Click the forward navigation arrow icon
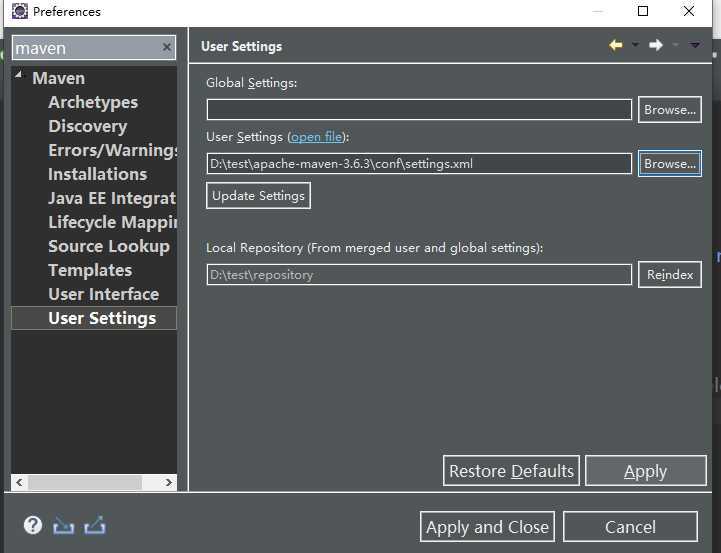The width and height of the screenshot is (721, 553). pos(656,45)
